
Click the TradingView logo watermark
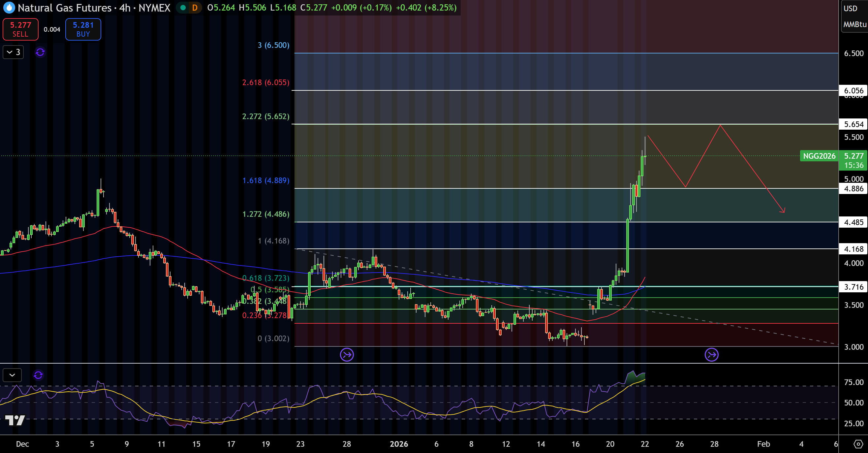pos(15,420)
